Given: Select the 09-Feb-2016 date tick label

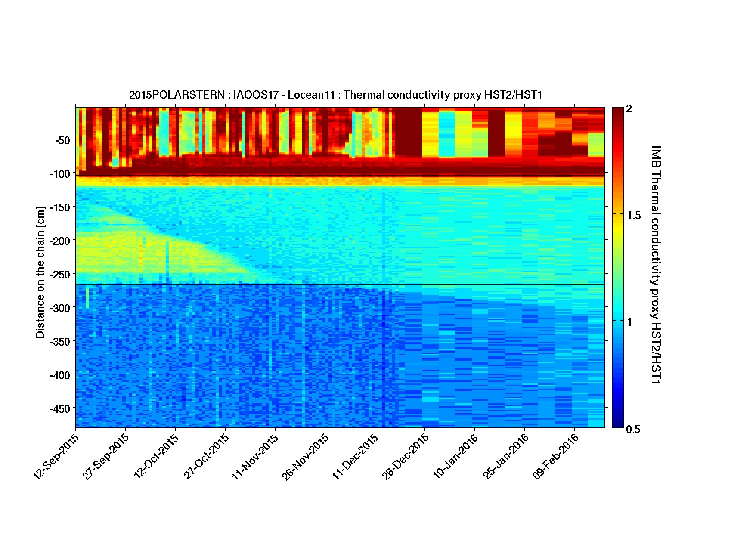Looking at the screenshot, I should [555, 456].
